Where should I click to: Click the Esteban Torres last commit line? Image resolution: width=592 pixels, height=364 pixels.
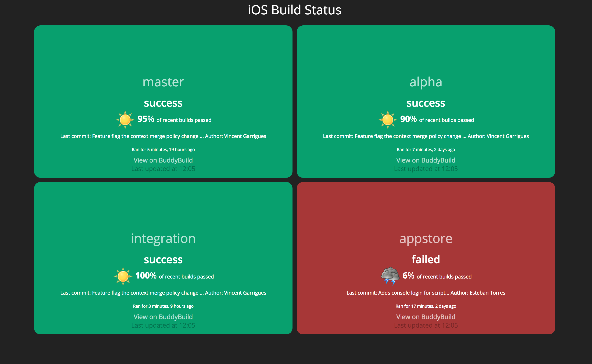(x=426, y=293)
